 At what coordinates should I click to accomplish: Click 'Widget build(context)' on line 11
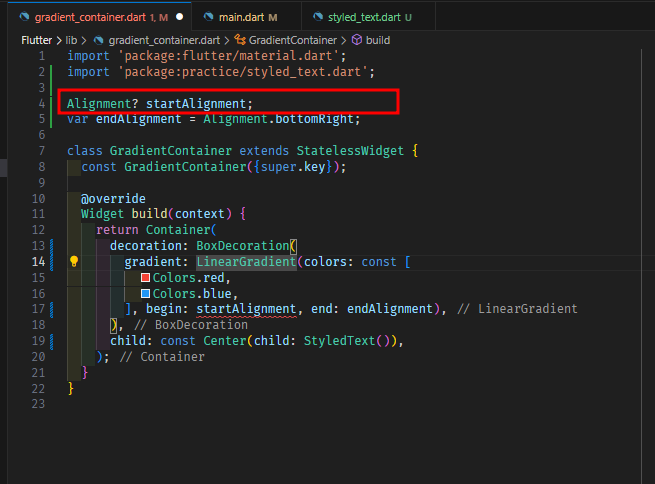pyautogui.click(x=156, y=214)
